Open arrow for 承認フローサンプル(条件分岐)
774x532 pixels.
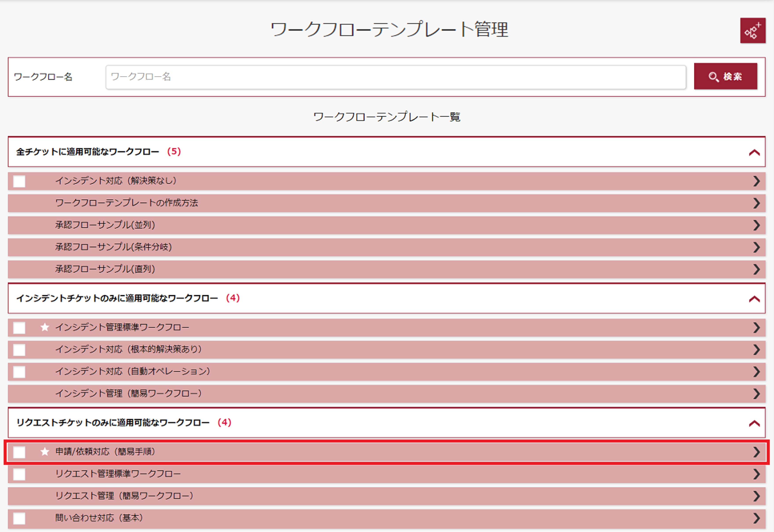click(756, 247)
